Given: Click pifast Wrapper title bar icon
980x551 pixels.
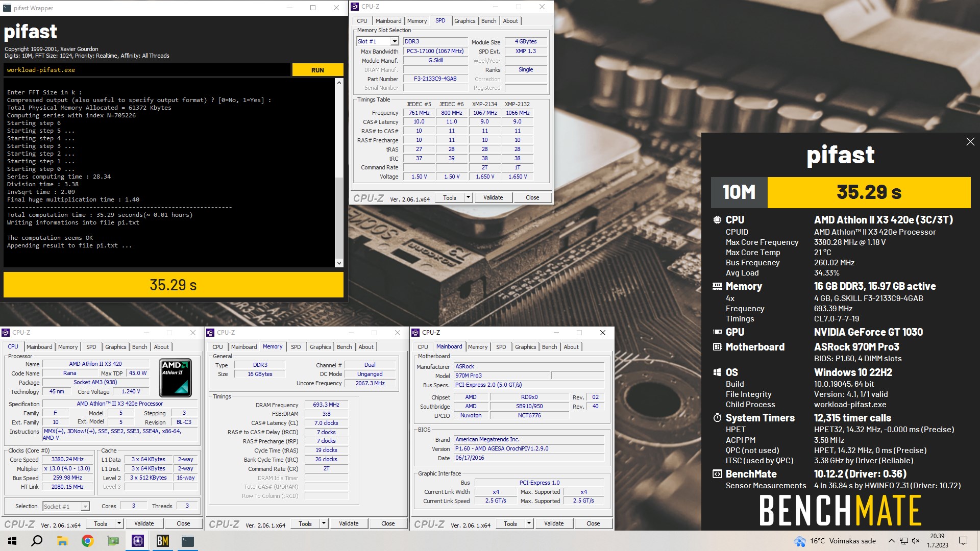Looking at the screenshot, I should click(7, 8).
